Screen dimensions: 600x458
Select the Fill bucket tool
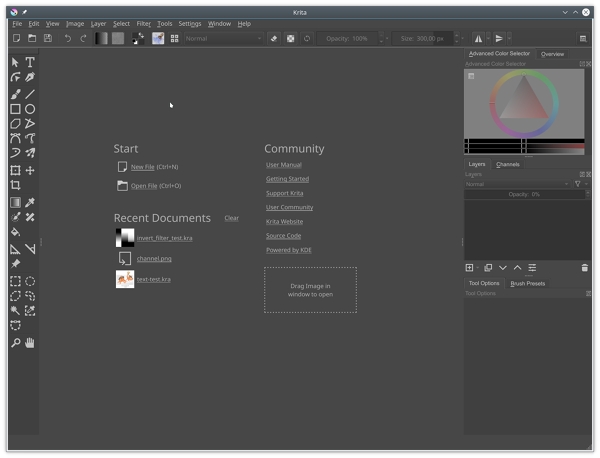click(15, 232)
